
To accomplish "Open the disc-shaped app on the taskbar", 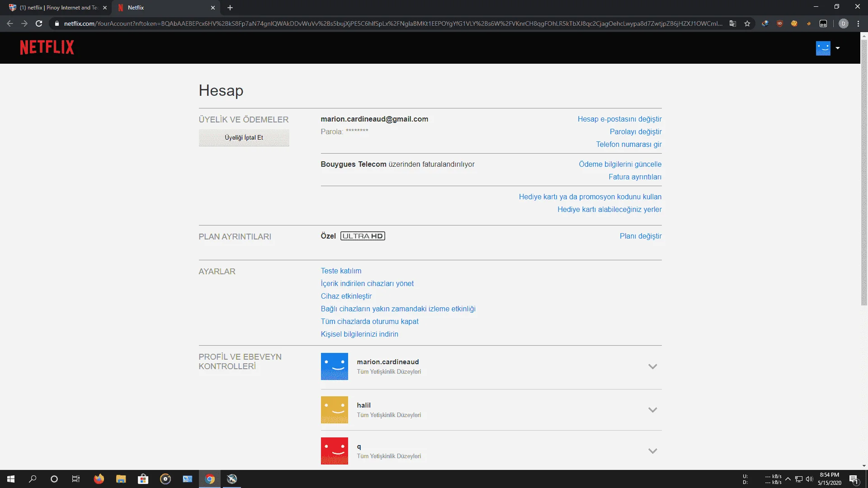I will 165,479.
